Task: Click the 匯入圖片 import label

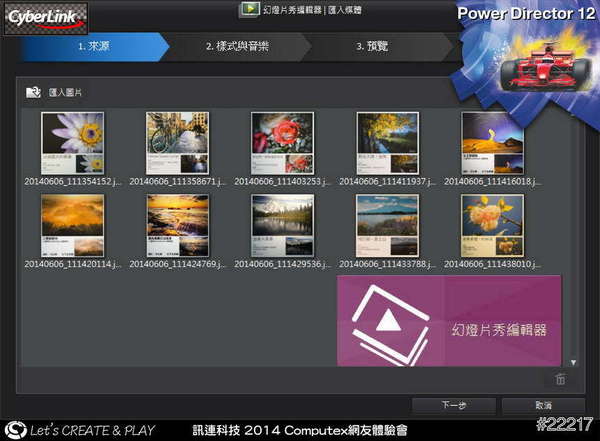Action: [65, 92]
